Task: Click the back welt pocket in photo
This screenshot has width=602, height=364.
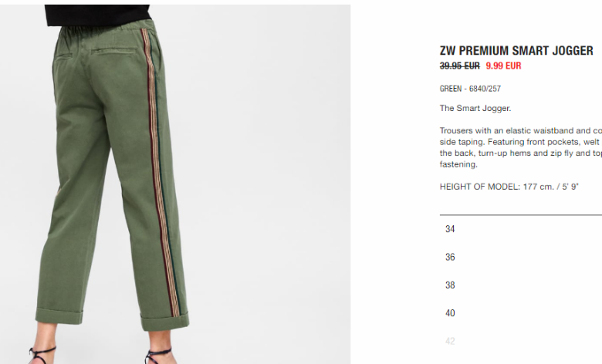Action: point(113,51)
